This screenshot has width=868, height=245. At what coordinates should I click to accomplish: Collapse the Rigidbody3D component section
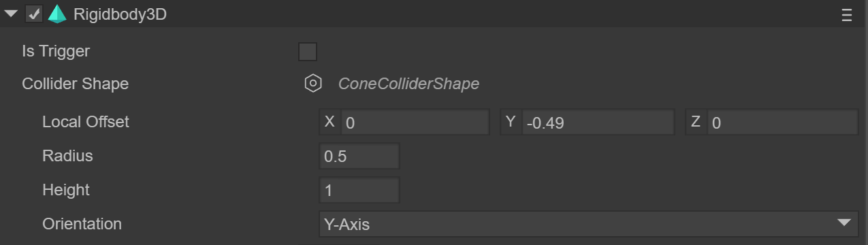click(11, 14)
